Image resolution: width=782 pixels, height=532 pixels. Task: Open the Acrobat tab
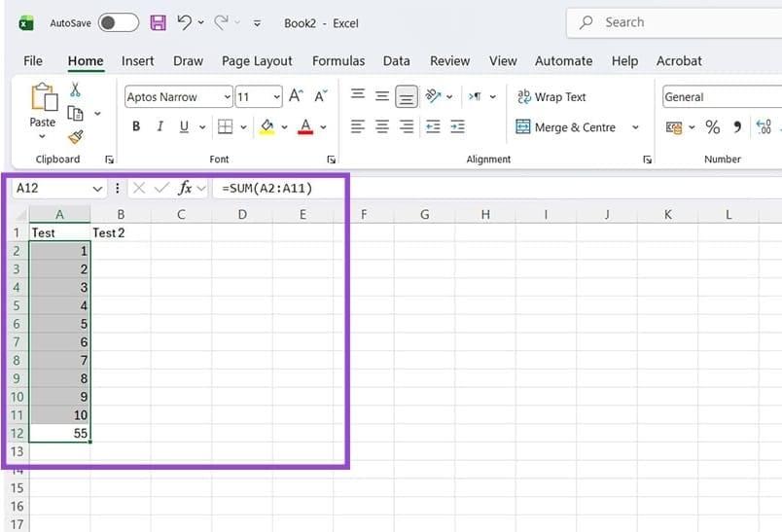tap(679, 61)
